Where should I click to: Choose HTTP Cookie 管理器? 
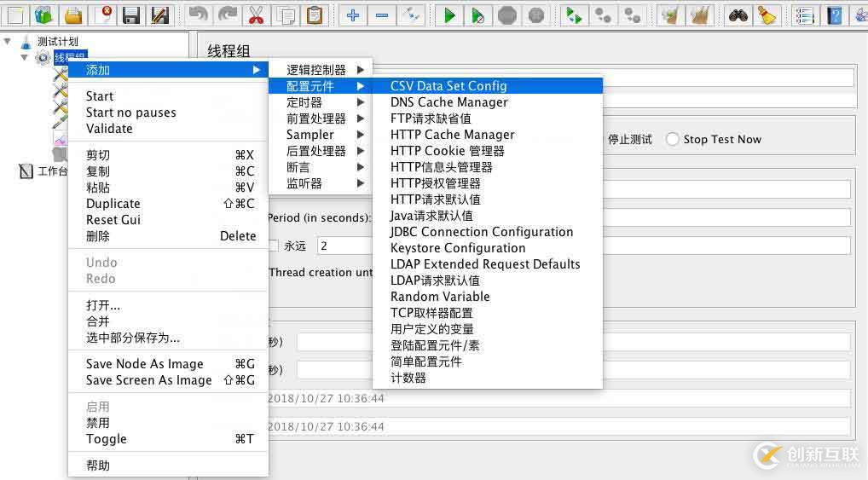488,151
